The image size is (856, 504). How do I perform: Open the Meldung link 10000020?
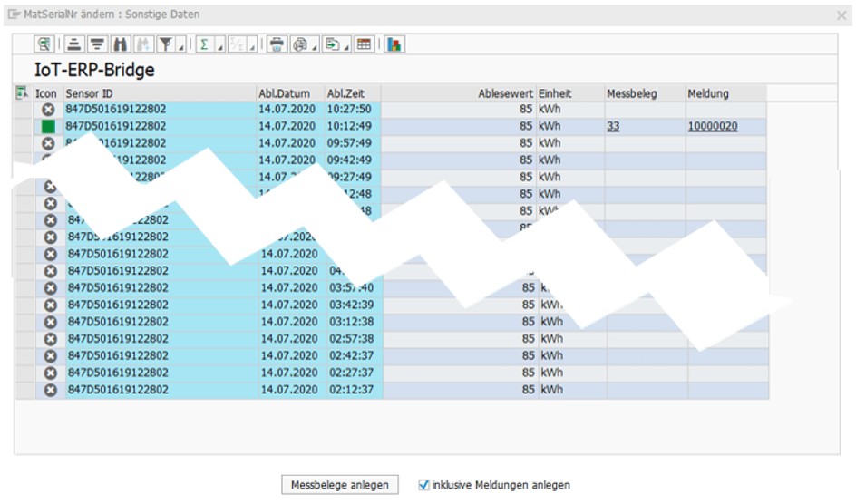point(712,127)
